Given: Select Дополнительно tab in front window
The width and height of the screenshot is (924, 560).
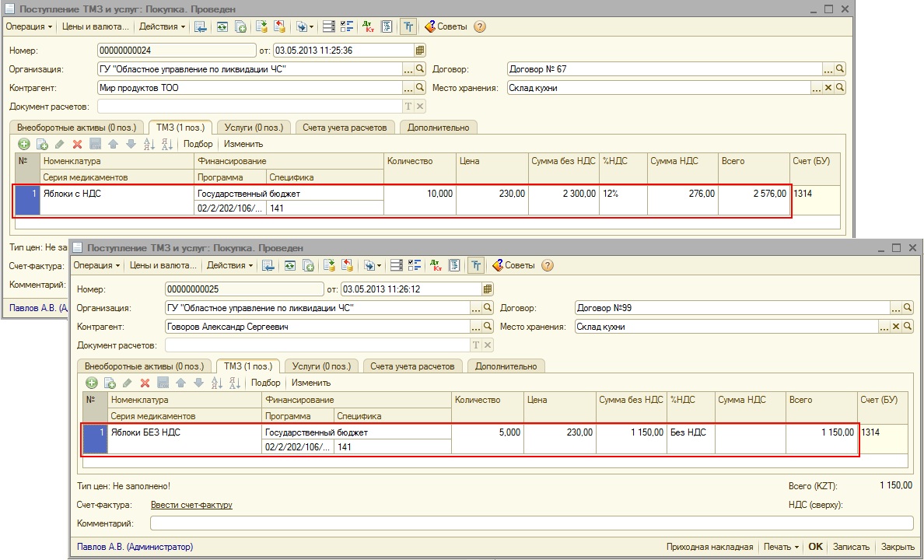Looking at the screenshot, I should pos(506,366).
